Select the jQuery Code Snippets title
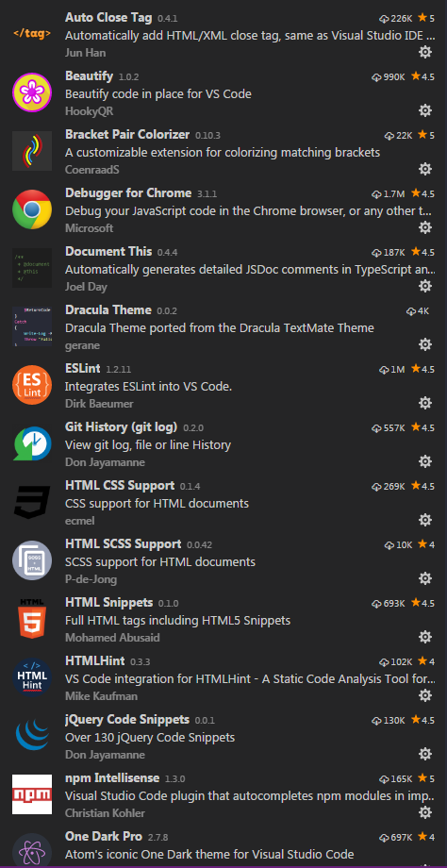Screen dimensions: 447x868 [127, 719]
